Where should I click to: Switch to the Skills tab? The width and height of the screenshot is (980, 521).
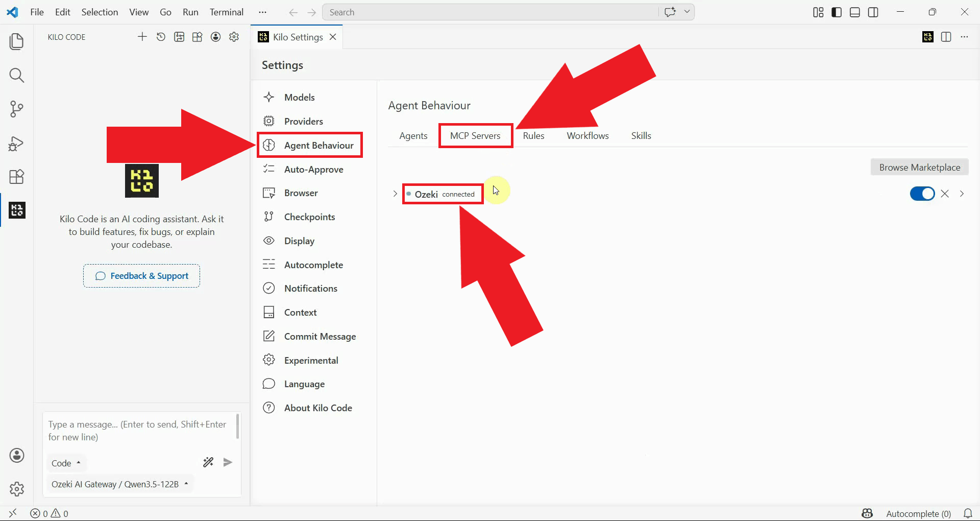tap(641, 135)
